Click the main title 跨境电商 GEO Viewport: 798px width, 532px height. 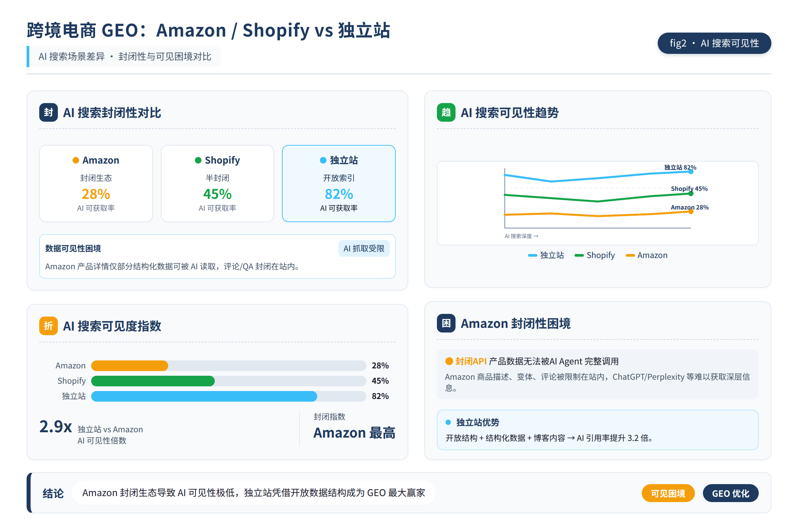coord(208,30)
